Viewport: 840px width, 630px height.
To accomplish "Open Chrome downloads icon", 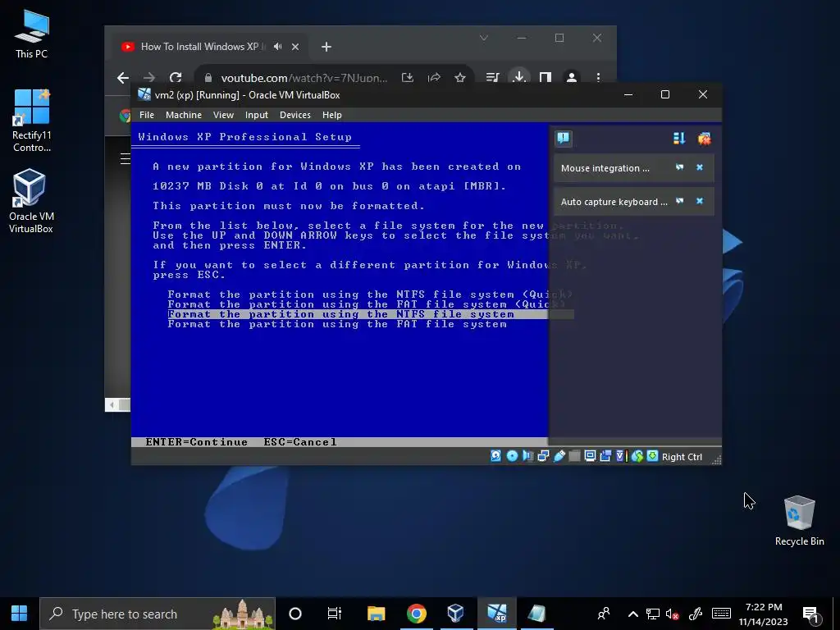I will pyautogui.click(x=518, y=77).
